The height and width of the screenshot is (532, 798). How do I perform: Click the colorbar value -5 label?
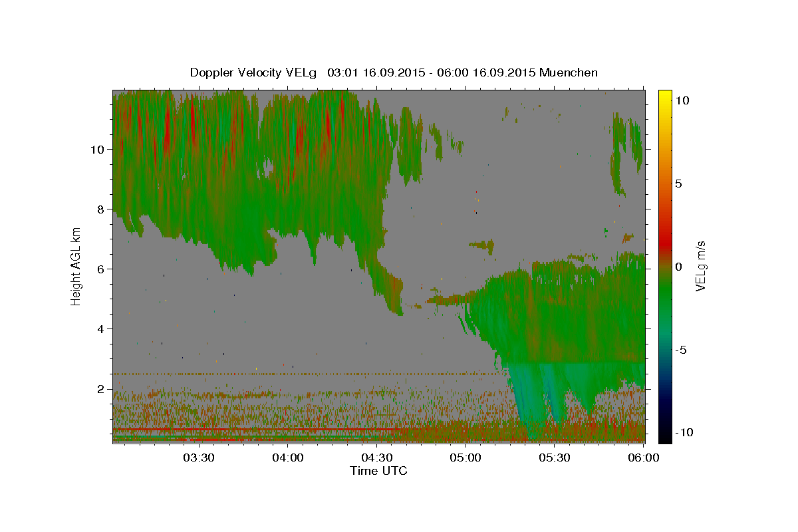click(682, 350)
